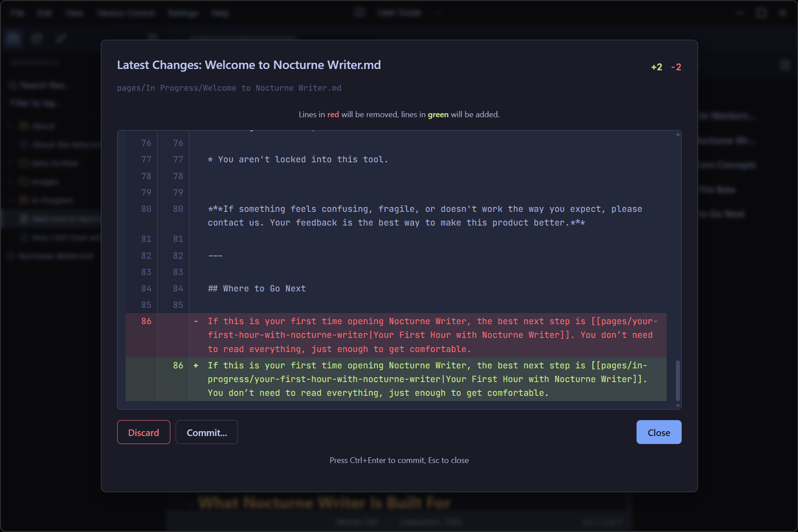
Task: Open the Commit... dialog
Action: (x=207, y=432)
